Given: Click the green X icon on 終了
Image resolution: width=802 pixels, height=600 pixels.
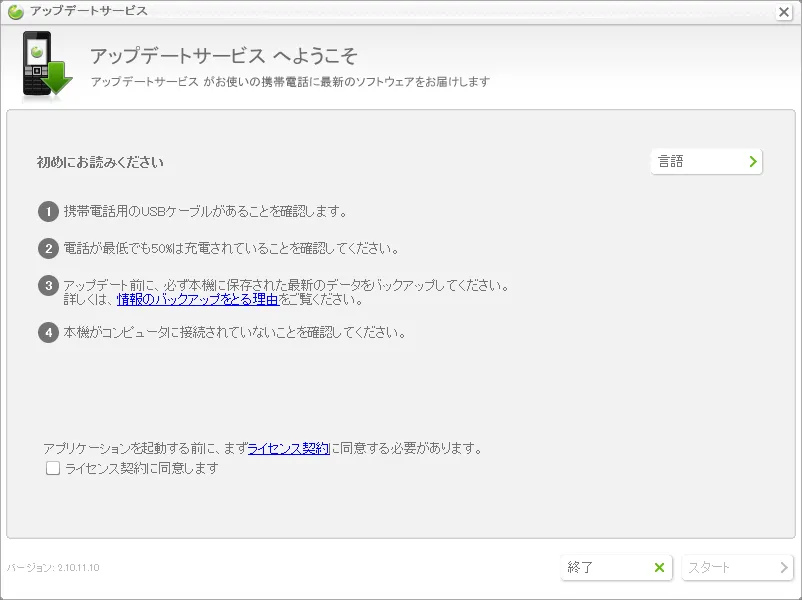Looking at the screenshot, I should [659, 568].
